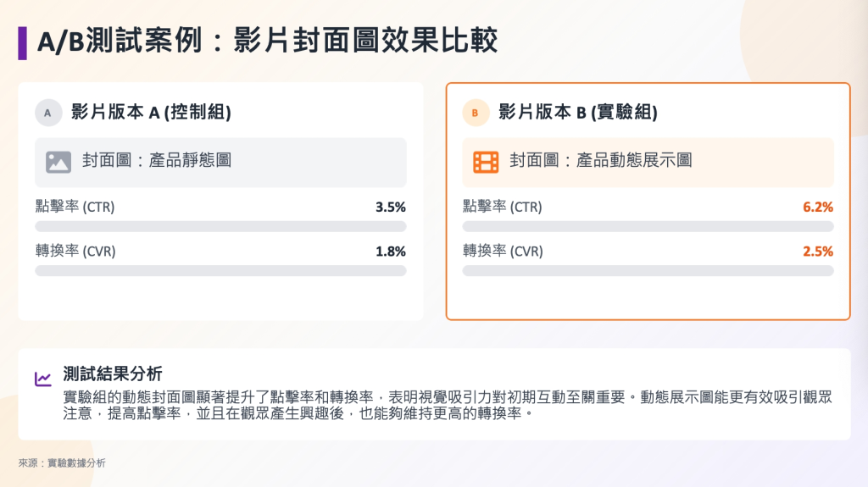The image size is (868, 487).
Task: Click version B's CVR progress bar
Action: click(648, 271)
